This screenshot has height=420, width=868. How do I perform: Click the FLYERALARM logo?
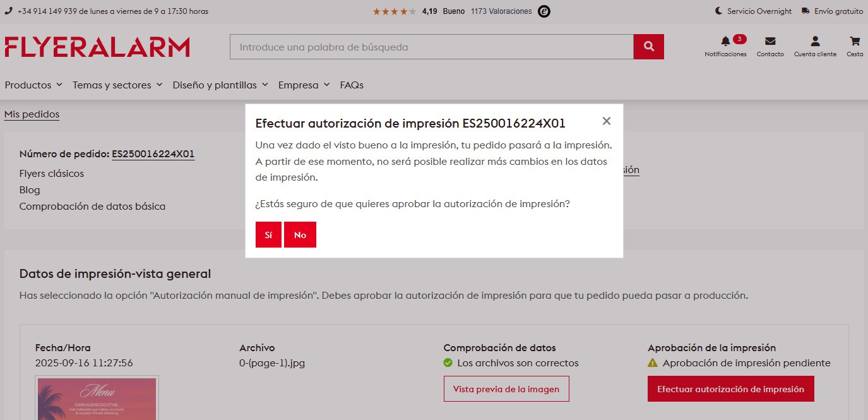coord(97,47)
